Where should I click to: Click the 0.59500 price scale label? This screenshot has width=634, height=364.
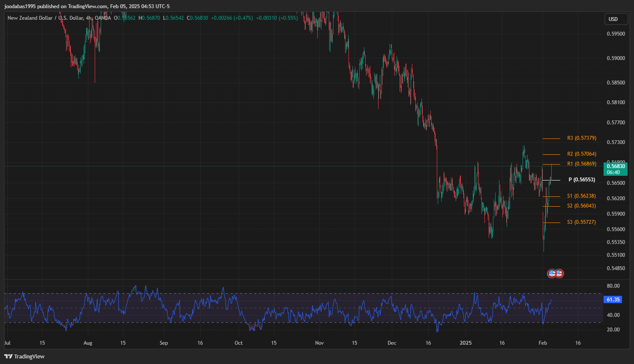[x=615, y=34]
